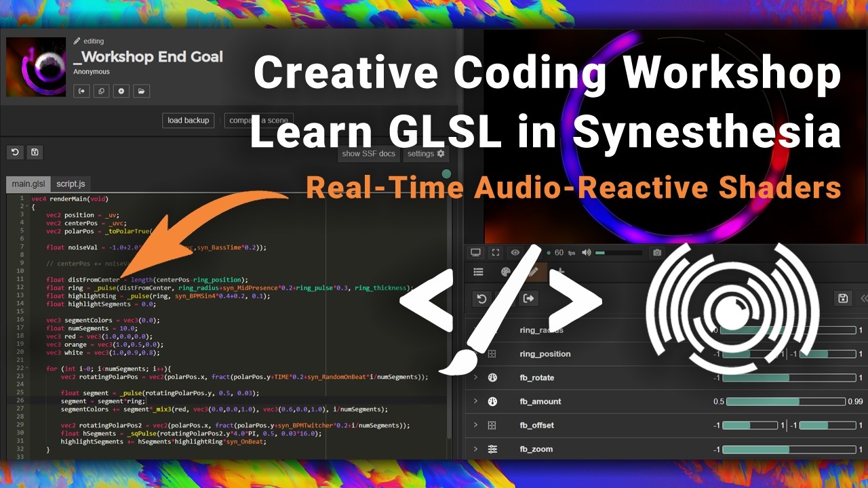
Task: Click the second fb_offset slider
Action: click(827, 425)
